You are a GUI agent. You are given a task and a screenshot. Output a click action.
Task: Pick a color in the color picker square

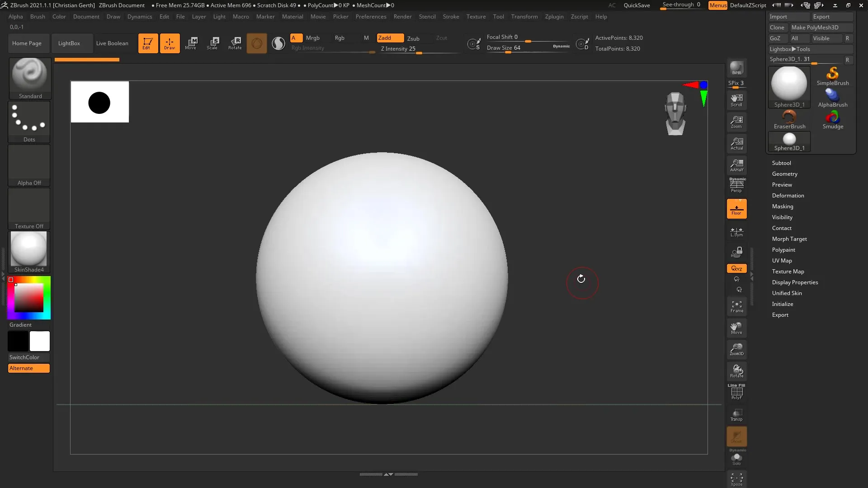tap(29, 298)
